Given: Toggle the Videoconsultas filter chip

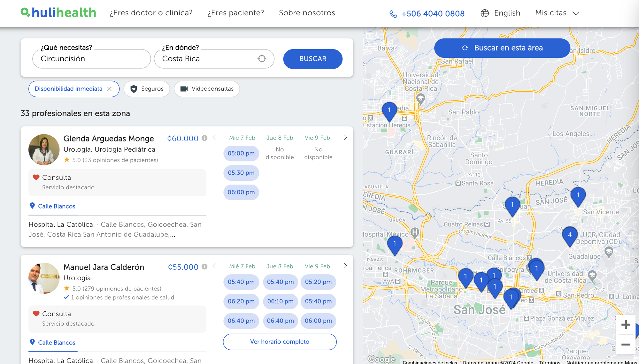Looking at the screenshot, I should (x=207, y=89).
